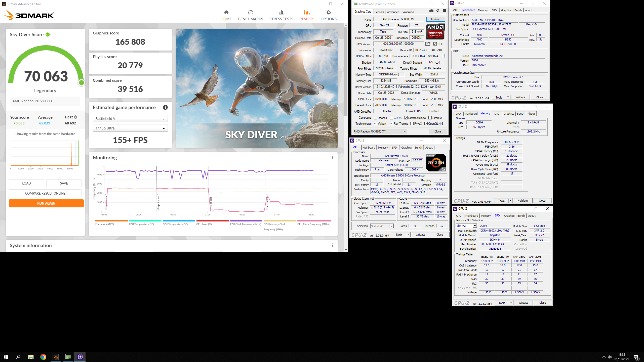Switch to the GPU-Z Validation tab
The width and height of the screenshot is (644, 362).
pos(408,12)
